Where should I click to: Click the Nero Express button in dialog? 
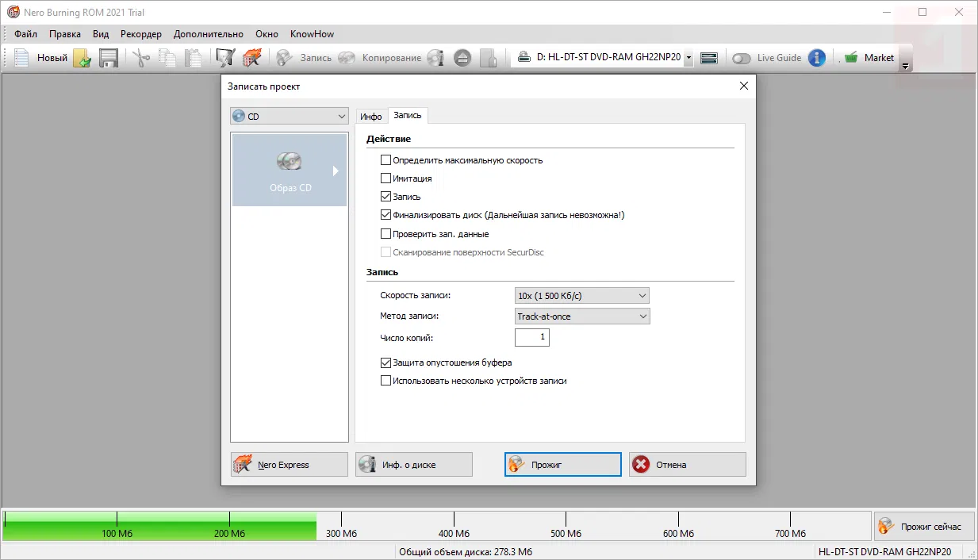(290, 465)
